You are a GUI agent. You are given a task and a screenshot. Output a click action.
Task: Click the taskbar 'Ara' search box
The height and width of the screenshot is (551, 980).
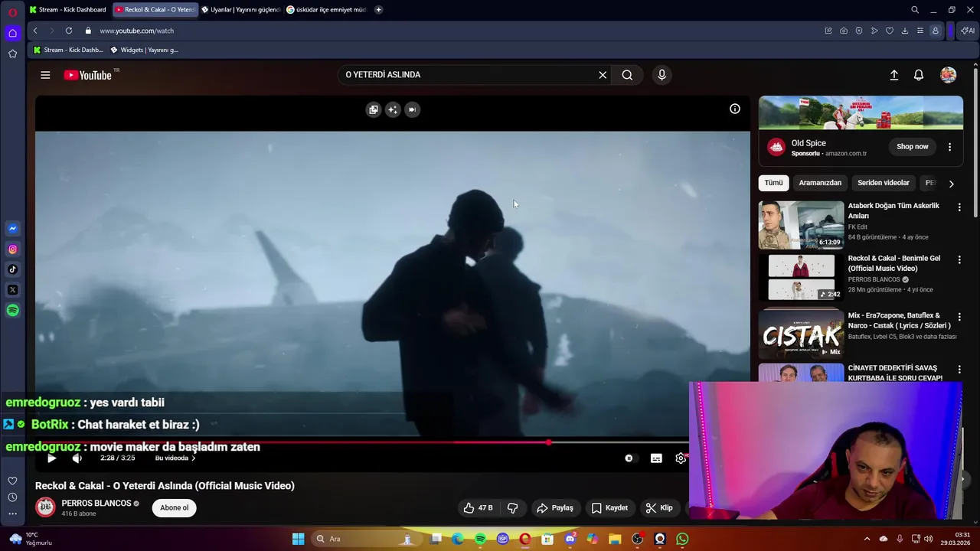[366, 539]
